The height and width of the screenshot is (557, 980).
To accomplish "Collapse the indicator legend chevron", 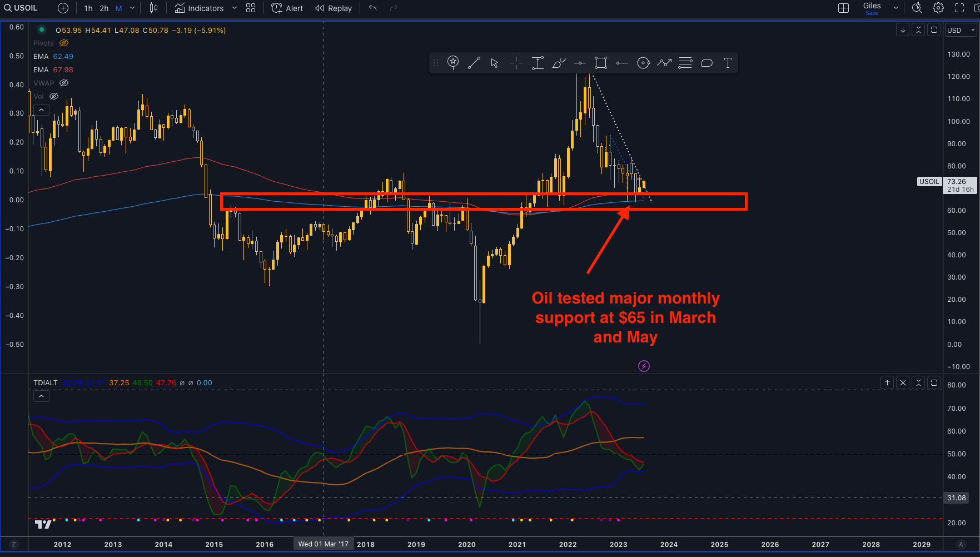I will point(41,110).
